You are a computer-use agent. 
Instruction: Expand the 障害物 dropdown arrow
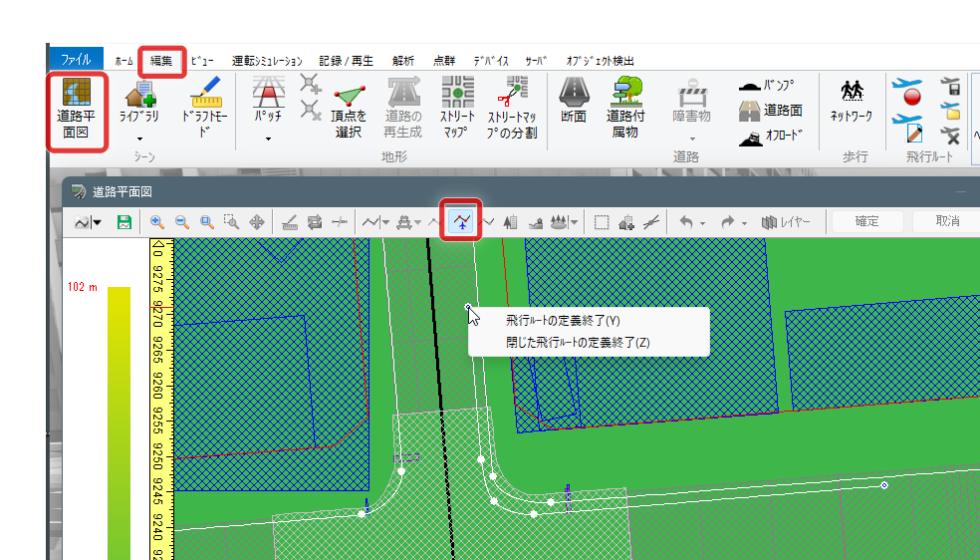click(692, 140)
